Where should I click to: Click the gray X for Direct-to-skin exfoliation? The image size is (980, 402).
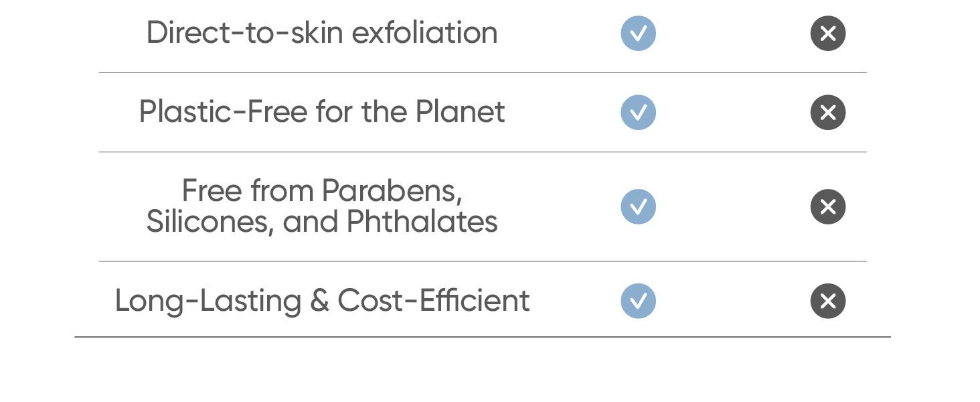(x=828, y=33)
